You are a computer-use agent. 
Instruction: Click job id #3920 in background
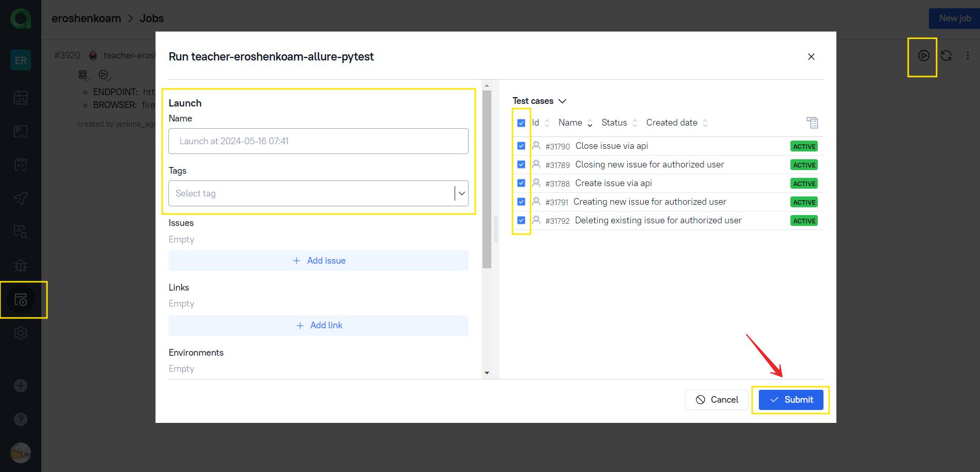[67, 55]
